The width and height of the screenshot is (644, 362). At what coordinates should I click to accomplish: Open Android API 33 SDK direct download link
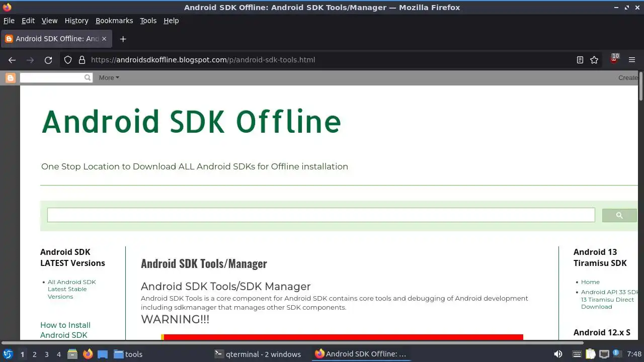coord(609,299)
